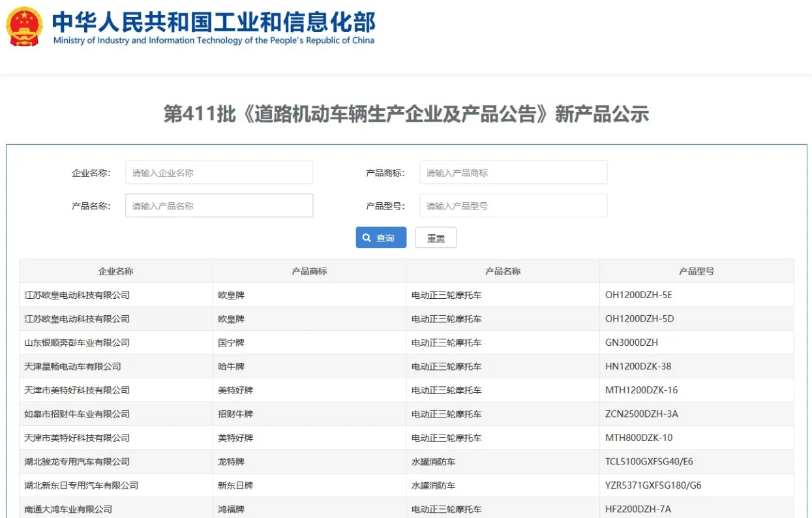The width and height of the screenshot is (812, 518).
Task: Click the model OH1200DZH-5D
Action: click(x=639, y=319)
